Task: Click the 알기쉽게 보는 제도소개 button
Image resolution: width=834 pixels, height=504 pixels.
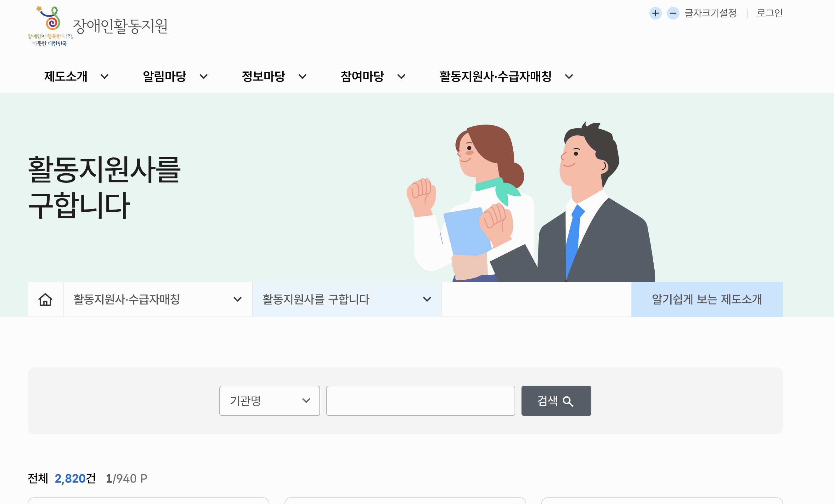Action: click(707, 299)
